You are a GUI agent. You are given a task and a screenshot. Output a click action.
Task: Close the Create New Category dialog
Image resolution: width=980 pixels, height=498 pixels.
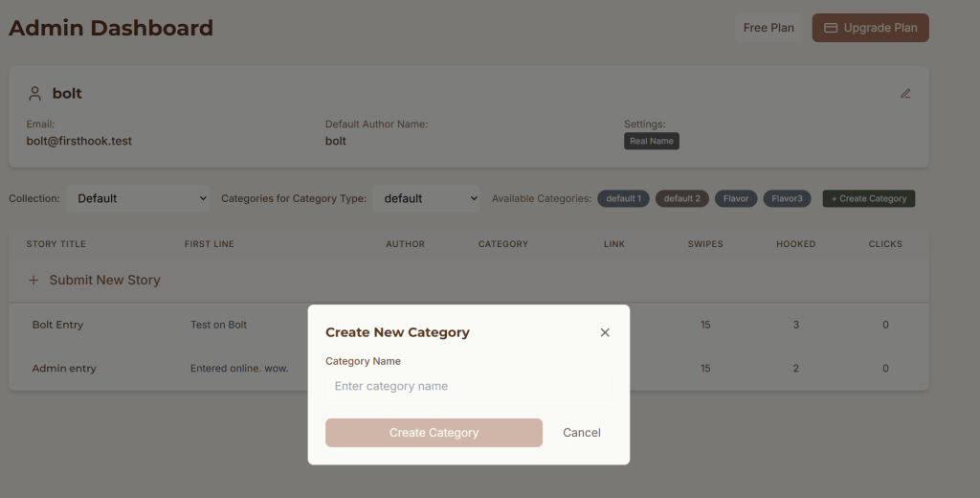pyautogui.click(x=605, y=332)
